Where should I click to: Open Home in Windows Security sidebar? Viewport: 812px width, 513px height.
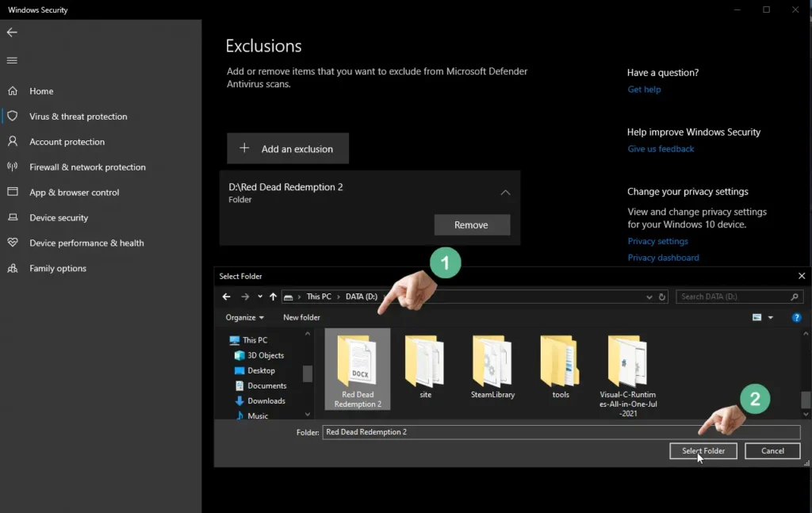click(41, 91)
